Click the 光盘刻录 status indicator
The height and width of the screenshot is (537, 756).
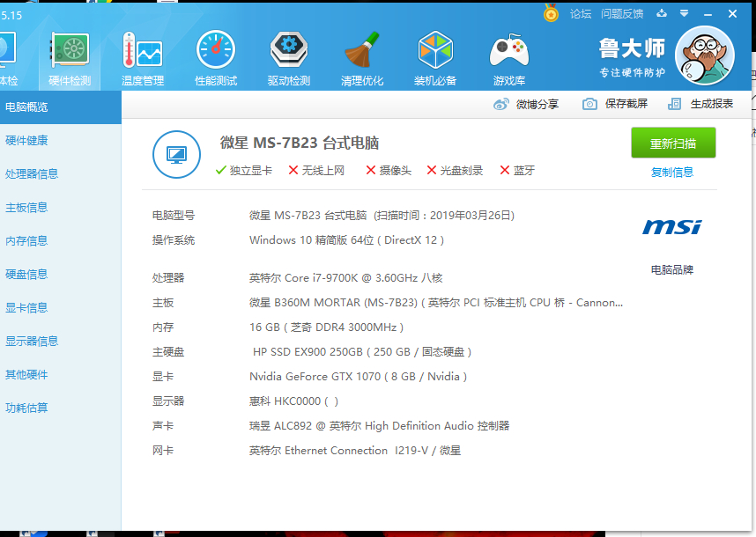click(455, 171)
